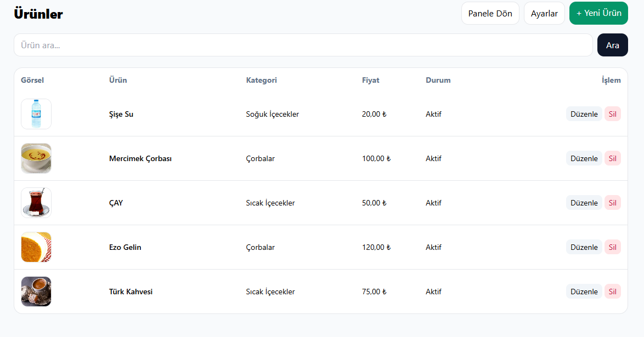
Task: Open Düzenle for Ezo Gelin
Action: (584, 247)
